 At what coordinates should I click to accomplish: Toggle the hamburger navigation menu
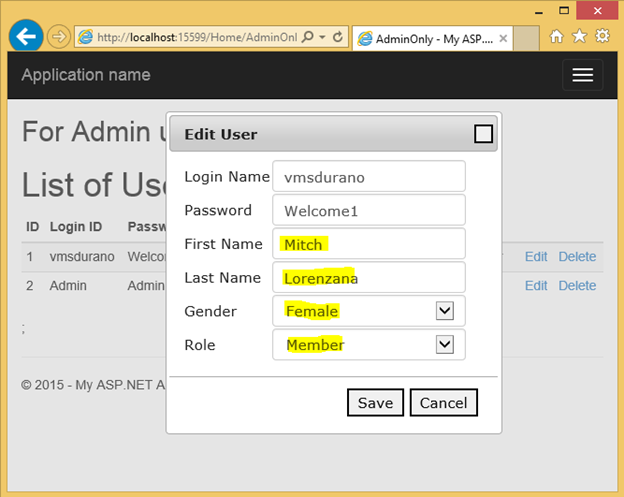point(582,76)
